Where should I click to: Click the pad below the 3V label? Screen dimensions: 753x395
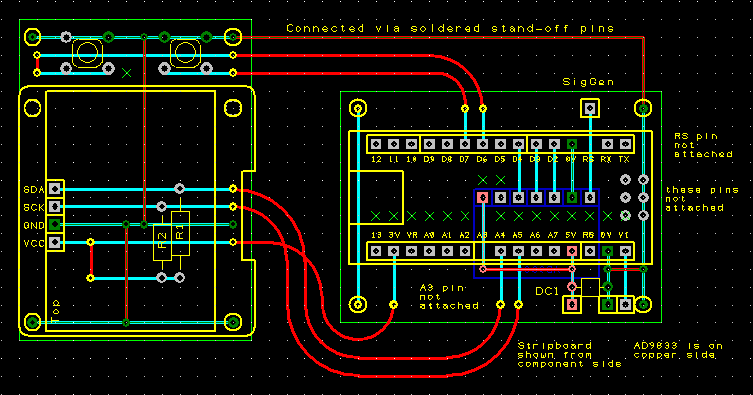pos(394,251)
